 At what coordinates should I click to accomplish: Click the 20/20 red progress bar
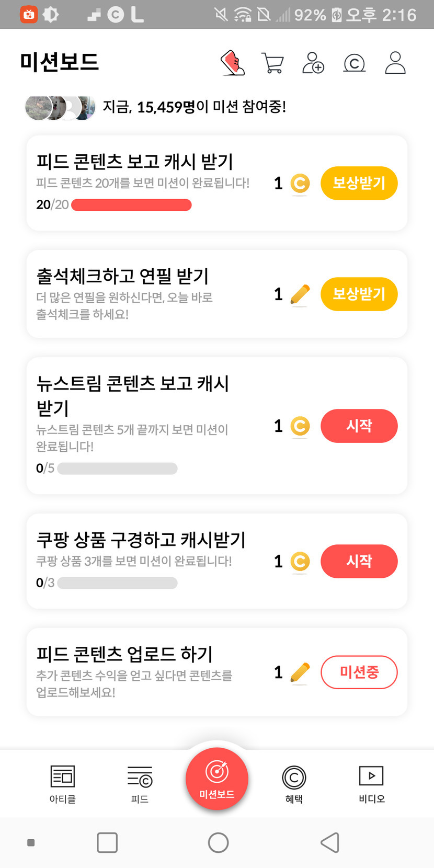click(131, 205)
